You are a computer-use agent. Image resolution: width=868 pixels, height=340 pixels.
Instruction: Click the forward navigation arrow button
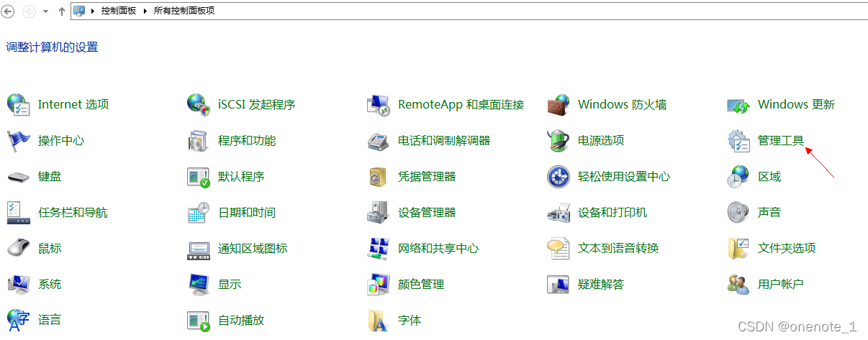click(x=30, y=11)
